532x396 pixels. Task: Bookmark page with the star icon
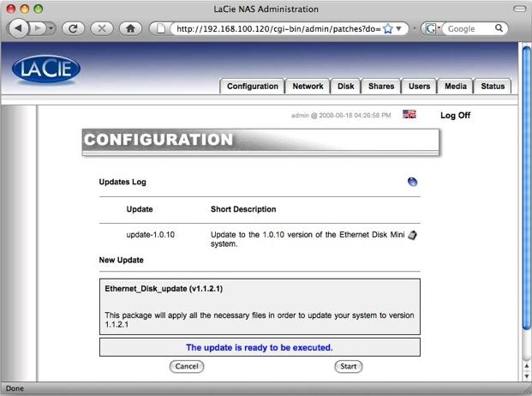(387, 28)
